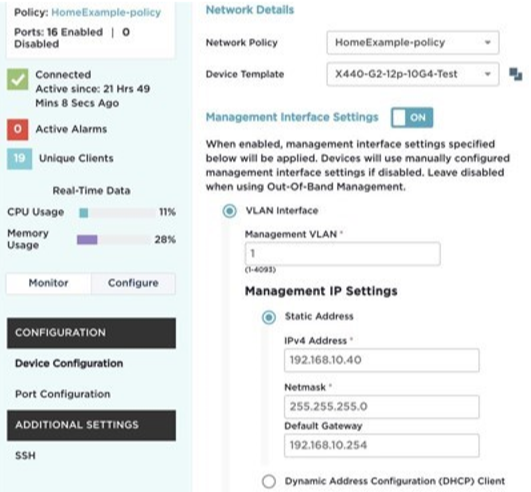Follow the HomeExample-policy link

click(106, 13)
